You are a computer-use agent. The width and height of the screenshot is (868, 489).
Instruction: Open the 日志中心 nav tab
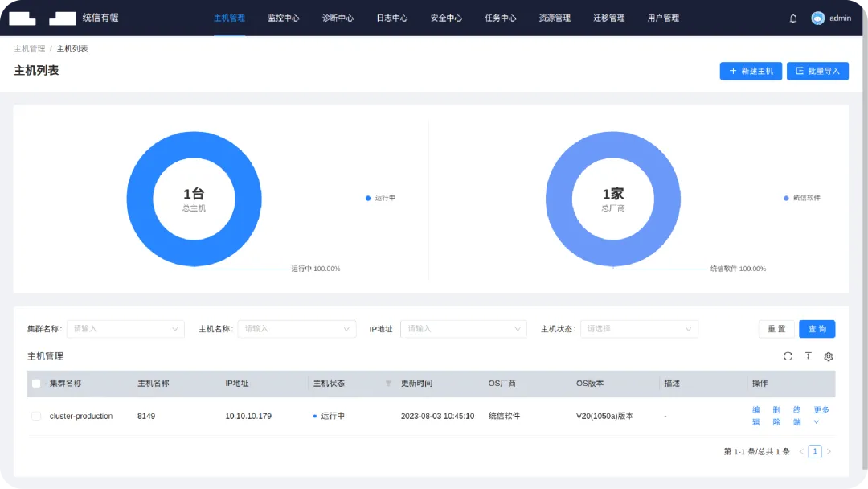(392, 18)
